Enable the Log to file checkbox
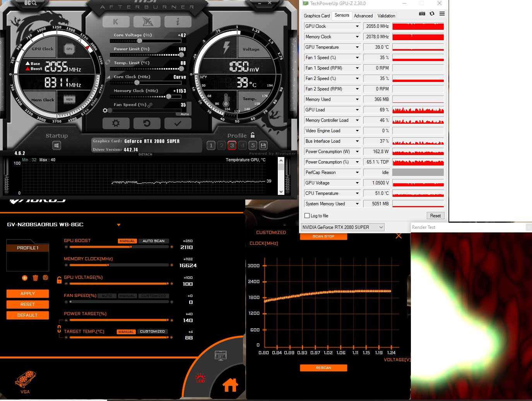This screenshot has width=532, height=401. [x=307, y=216]
